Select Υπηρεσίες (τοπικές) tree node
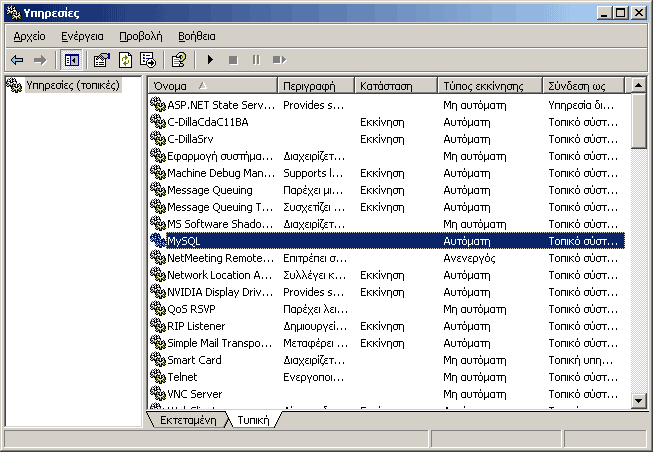The width and height of the screenshot is (653, 452). point(73,85)
